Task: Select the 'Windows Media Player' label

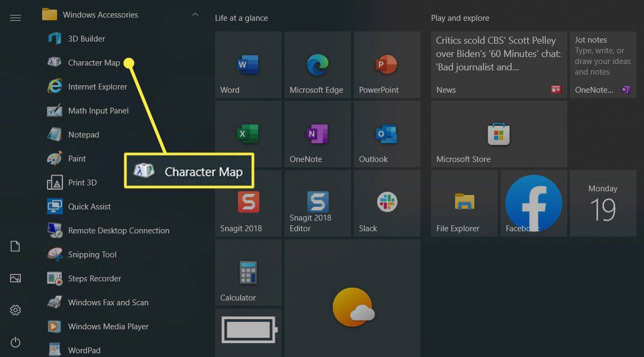Action: [108, 326]
